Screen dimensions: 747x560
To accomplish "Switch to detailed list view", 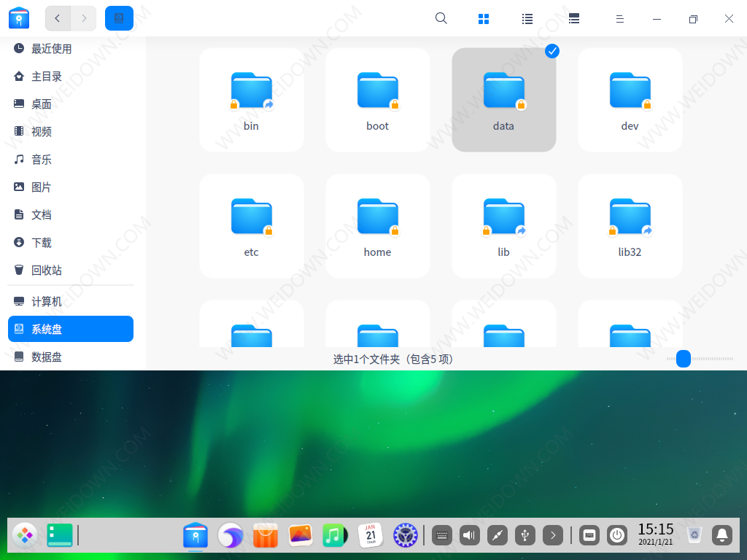I will click(x=574, y=18).
